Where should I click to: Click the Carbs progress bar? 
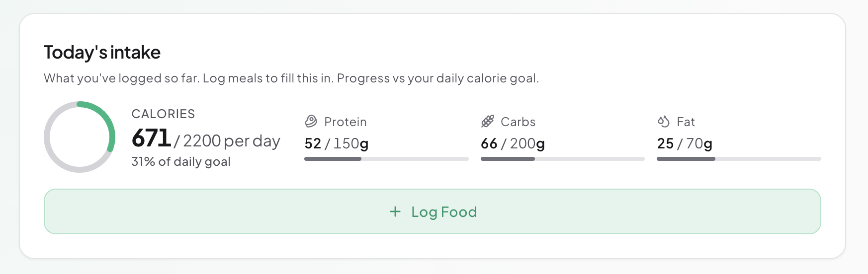(x=562, y=159)
